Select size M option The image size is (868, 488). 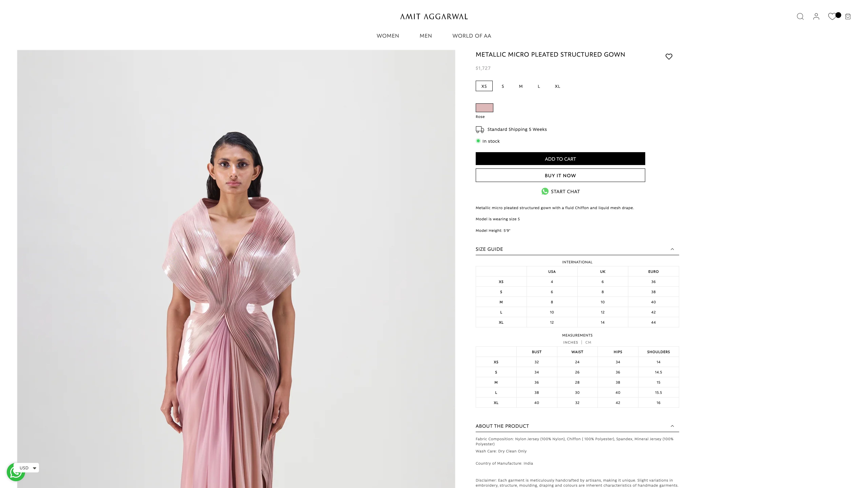coord(520,86)
